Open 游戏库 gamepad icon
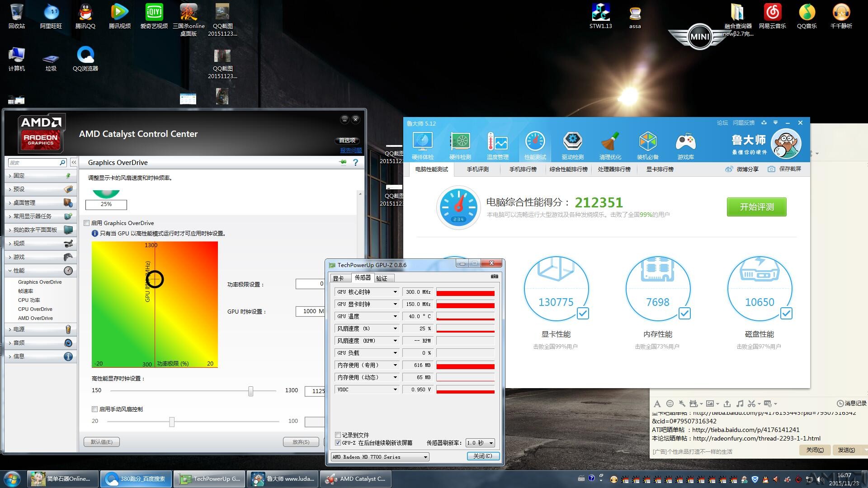Viewport: 868px width, 488px height. point(685,141)
